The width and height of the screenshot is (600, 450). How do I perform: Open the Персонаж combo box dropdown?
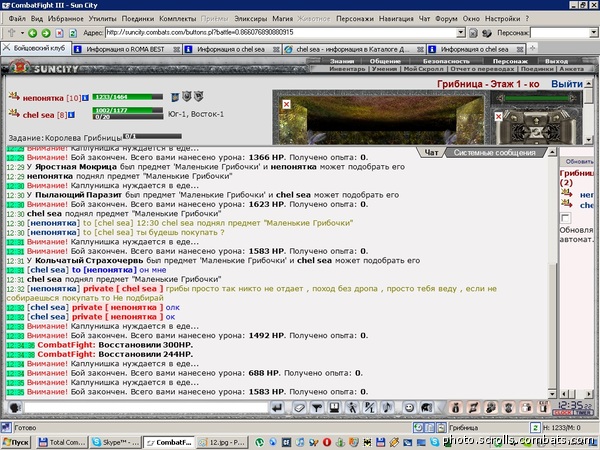593,33
